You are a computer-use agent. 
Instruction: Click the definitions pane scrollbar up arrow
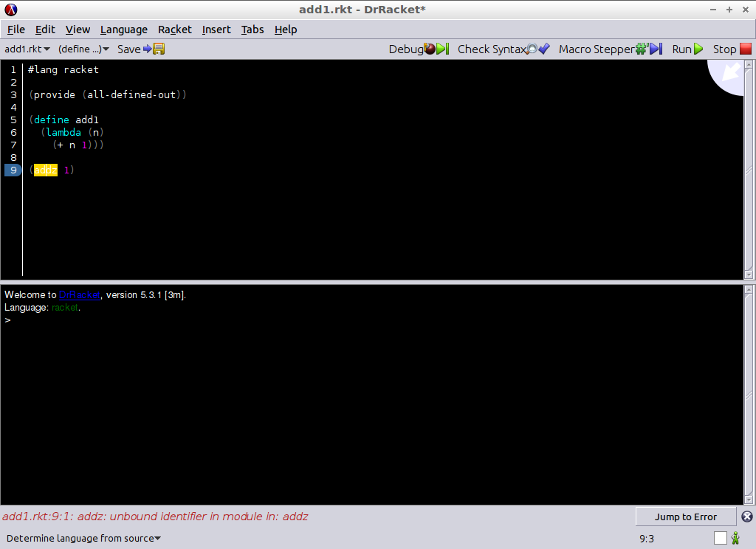pyautogui.click(x=749, y=65)
